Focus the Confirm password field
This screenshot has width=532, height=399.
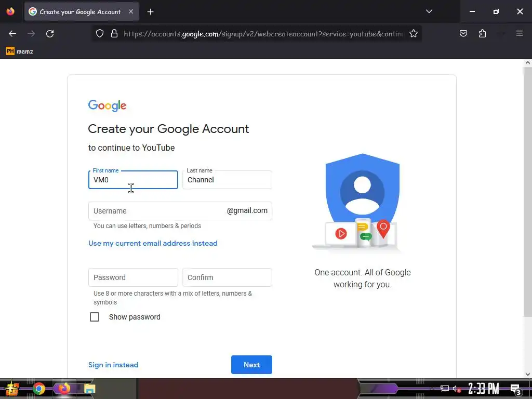228,277
